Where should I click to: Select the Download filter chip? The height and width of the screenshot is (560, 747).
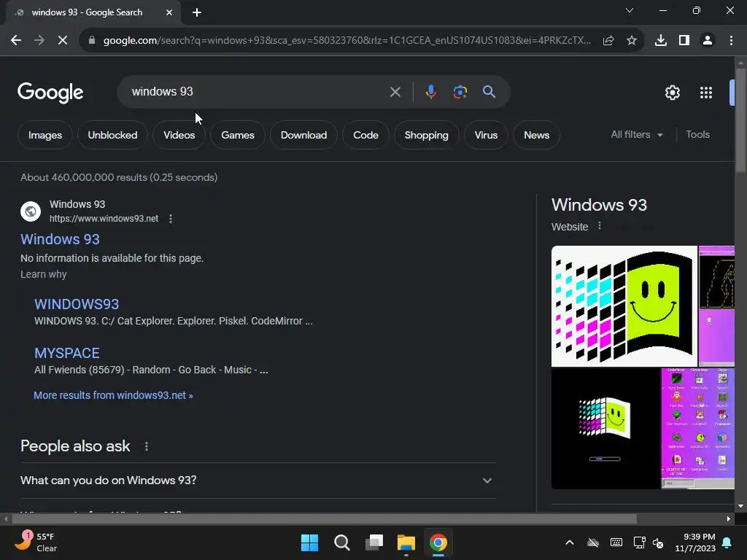tap(304, 135)
